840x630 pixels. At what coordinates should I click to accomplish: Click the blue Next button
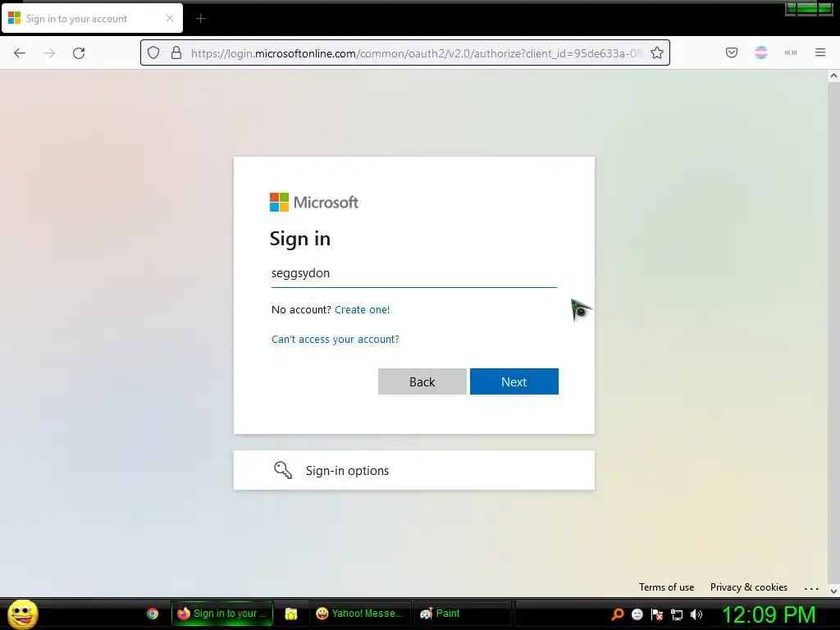point(514,381)
